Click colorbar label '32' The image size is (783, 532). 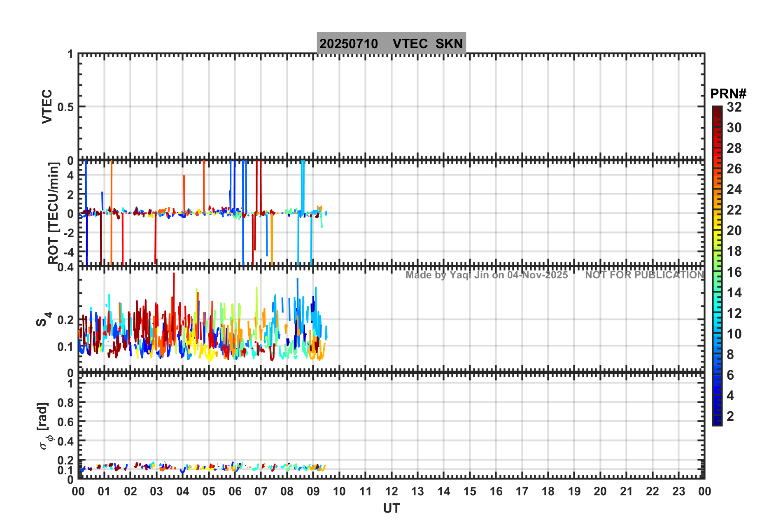pyautogui.click(x=734, y=107)
